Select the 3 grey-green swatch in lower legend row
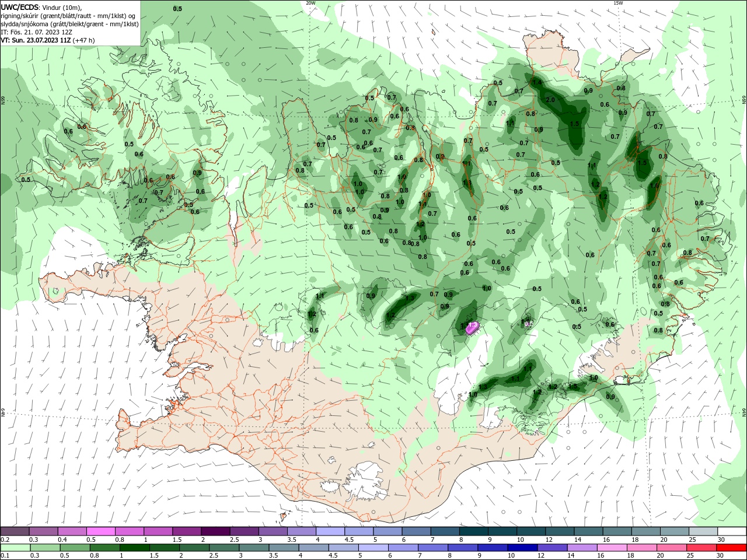Screen dimensions: 747x560 [x=254, y=548]
